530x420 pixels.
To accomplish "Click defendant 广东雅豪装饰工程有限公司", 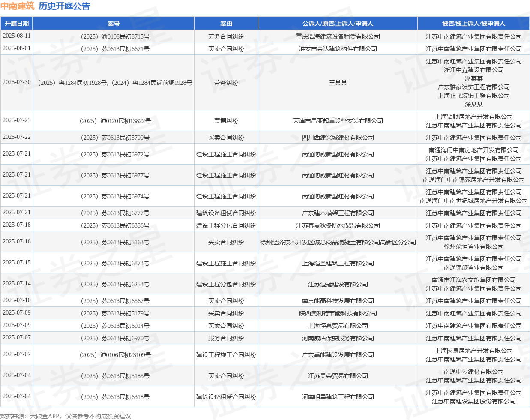I will [x=474, y=87].
